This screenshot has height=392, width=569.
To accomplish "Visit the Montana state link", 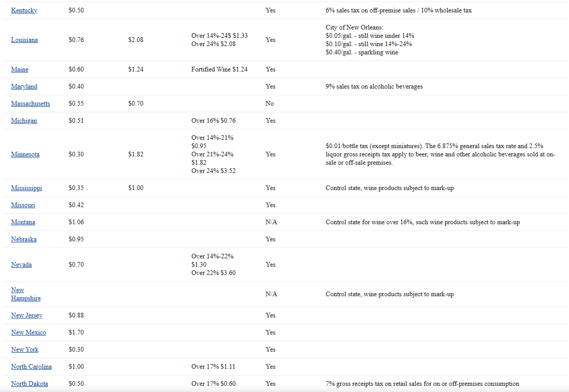I will [23, 222].
